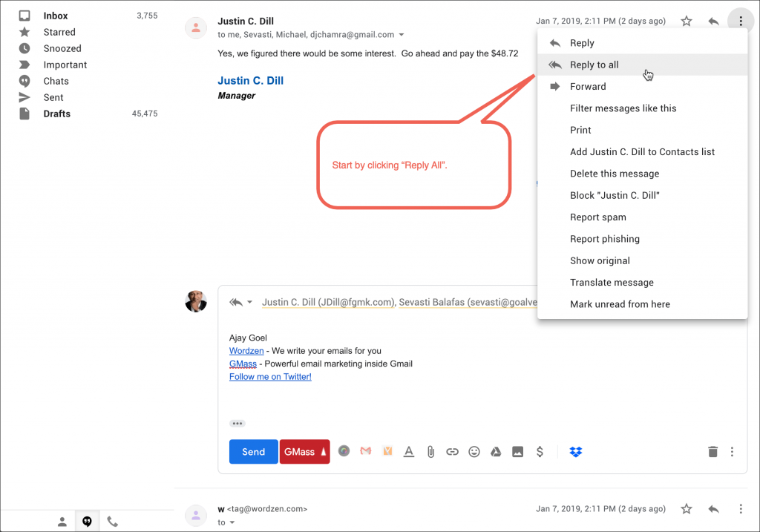Image resolution: width=760 pixels, height=532 pixels.
Task: Click the Attach files paperclip icon
Action: tap(430, 451)
